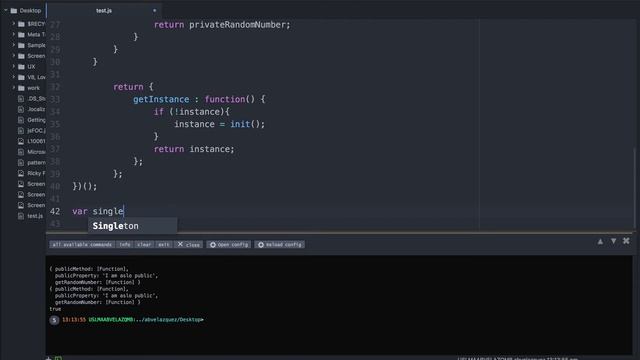Click 'return instance;' on line 37
The image size is (640, 360).
[x=194, y=149]
